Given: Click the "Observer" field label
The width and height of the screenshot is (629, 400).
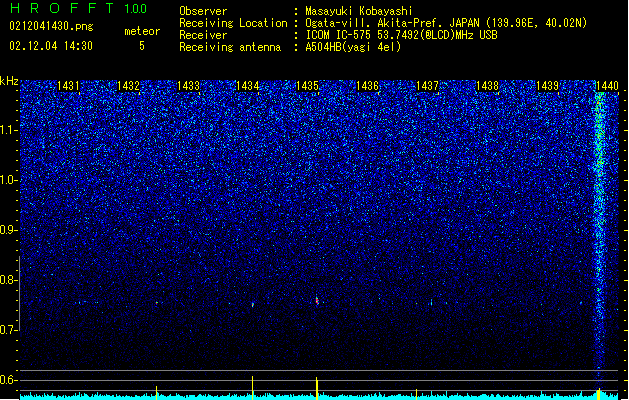Looking at the screenshot, I should tap(203, 11).
